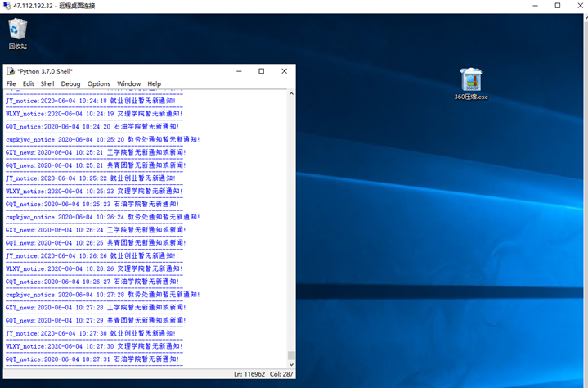Click the GQT_notice line at 10:25:23
Viewport: 588px width, 388px height.
point(92,204)
